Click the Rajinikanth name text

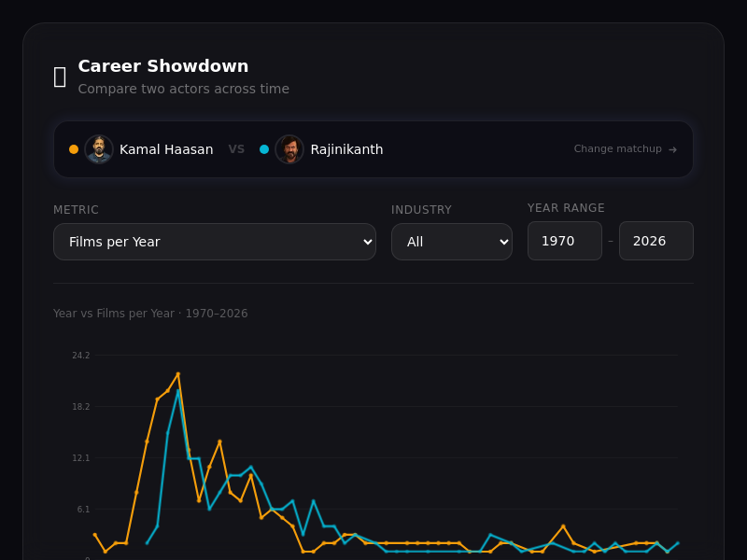coord(346,149)
